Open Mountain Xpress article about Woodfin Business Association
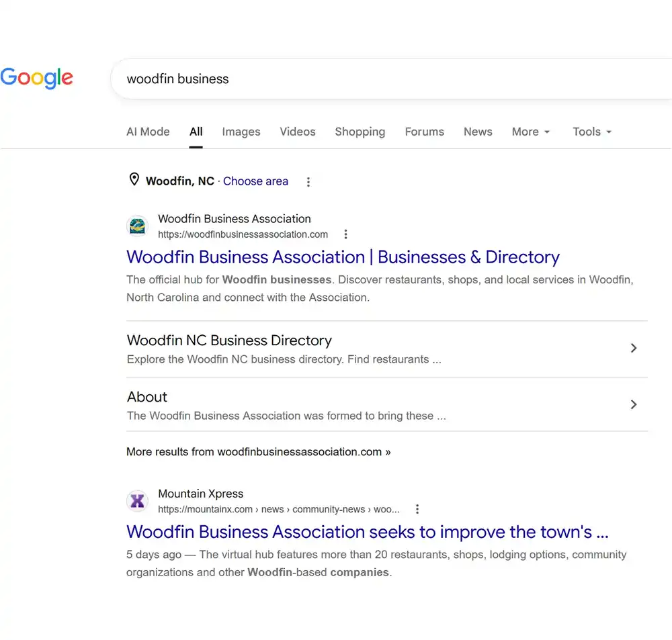 coord(368,532)
